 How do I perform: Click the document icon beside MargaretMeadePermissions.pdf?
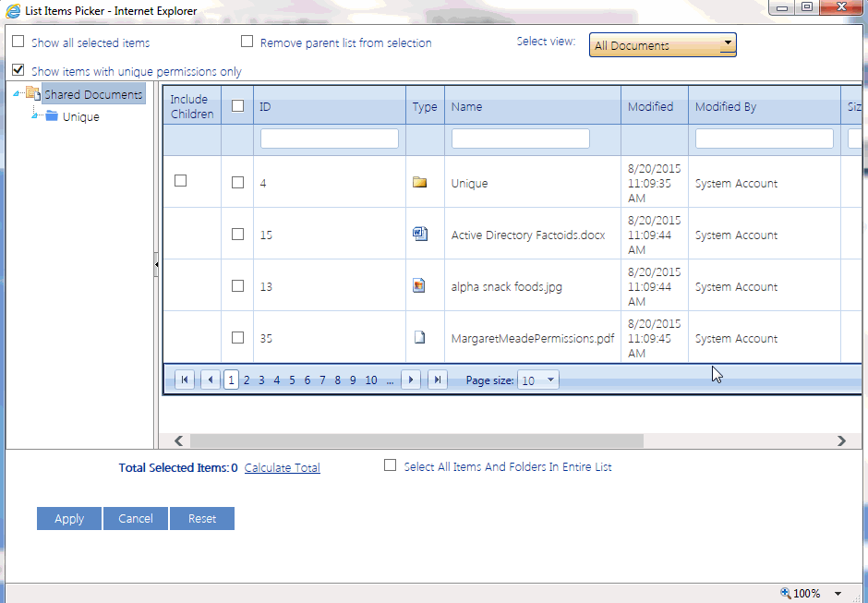tap(422, 337)
